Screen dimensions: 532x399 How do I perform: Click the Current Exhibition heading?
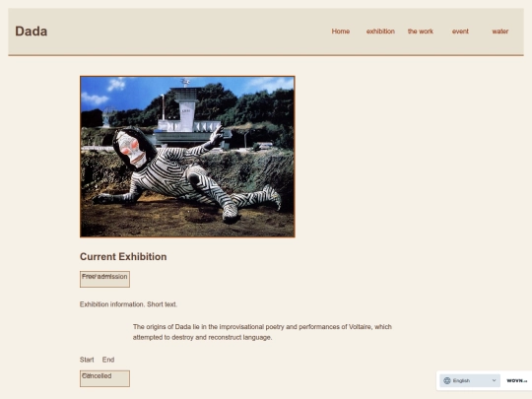[123, 256]
